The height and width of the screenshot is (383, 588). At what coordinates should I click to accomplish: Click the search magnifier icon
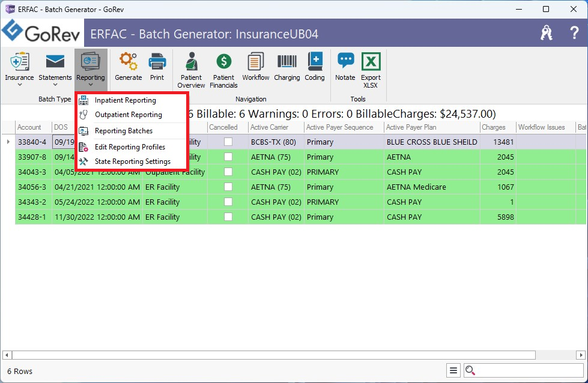470,370
